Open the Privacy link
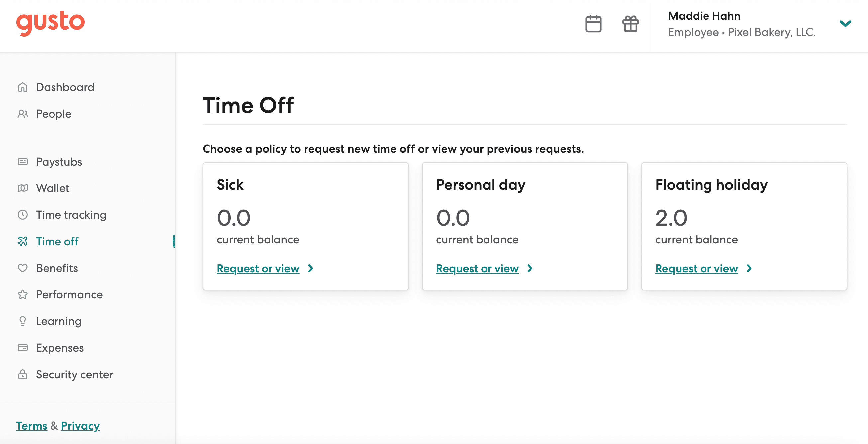Image resolution: width=868 pixels, height=444 pixels. click(x=80, y=426)
